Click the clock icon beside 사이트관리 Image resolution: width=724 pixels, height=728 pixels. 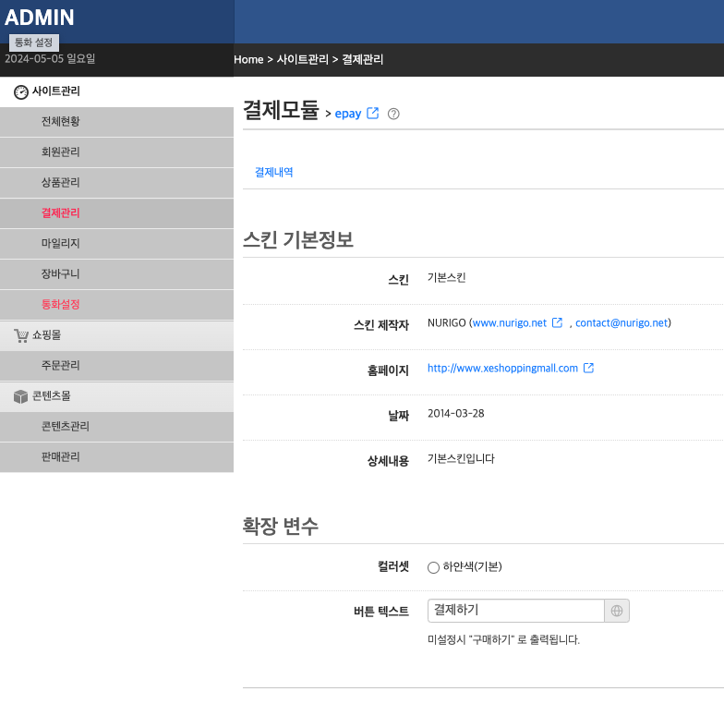pyautogui.click(x=21, y=92)
